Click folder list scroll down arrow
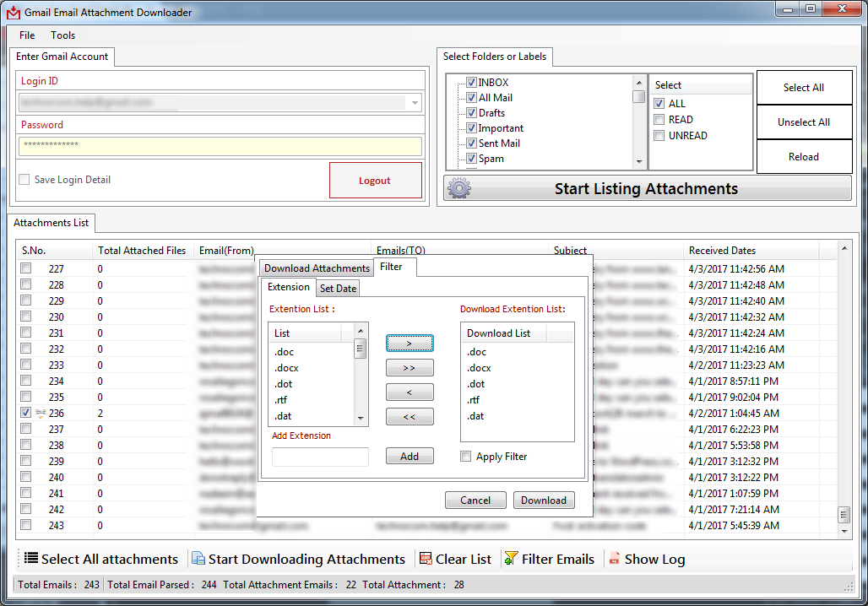868x606 pixels. point(639,162)
